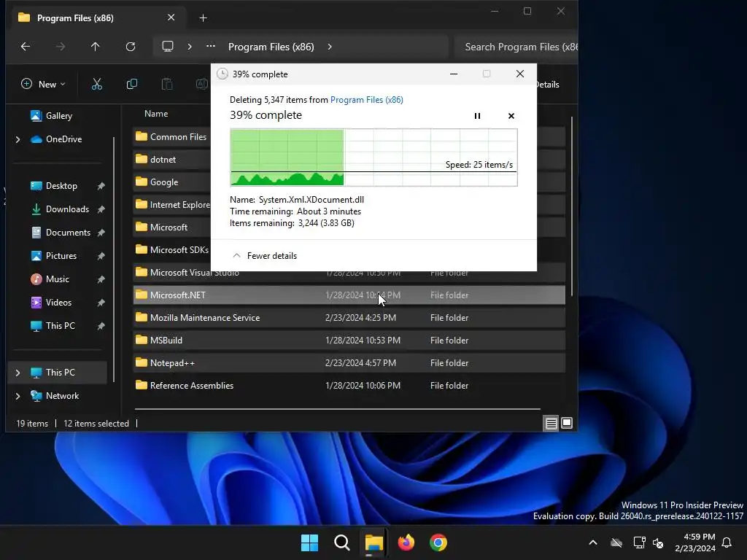747x560 pixels.
Task: Select the Reference Assemblies folder
Action: [x=349, y=385]
